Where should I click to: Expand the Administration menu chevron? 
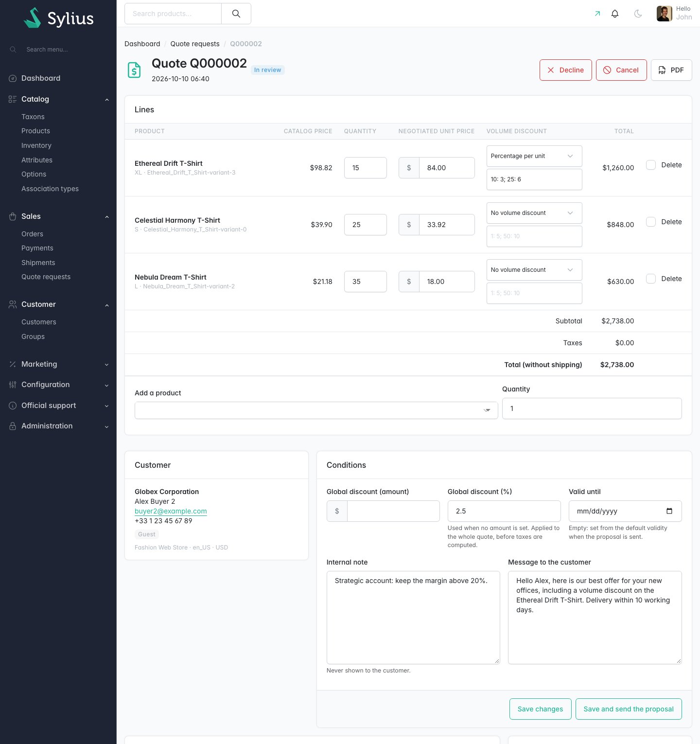tap(107, 426)
